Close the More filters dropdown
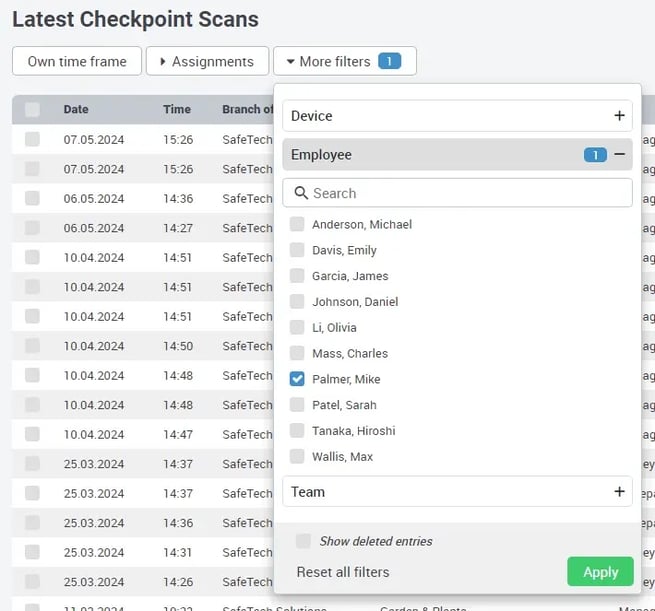 point(345,61)
